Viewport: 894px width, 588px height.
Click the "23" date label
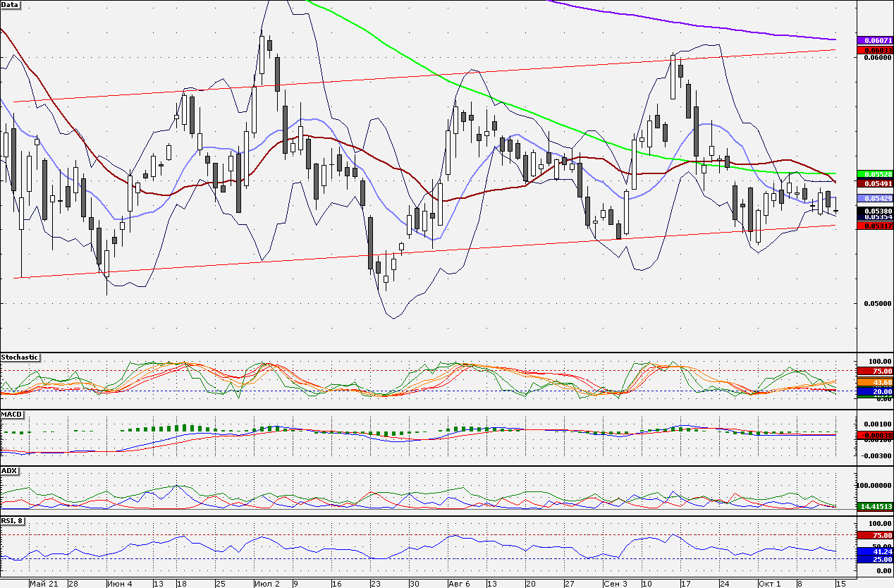tap(376, 584)
